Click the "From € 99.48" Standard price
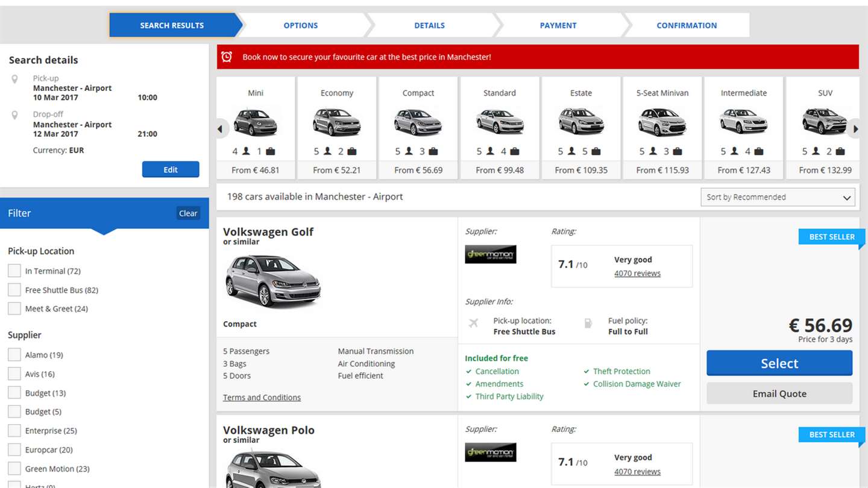The width and height of the screenshot is (868, 488). (500, 170)
